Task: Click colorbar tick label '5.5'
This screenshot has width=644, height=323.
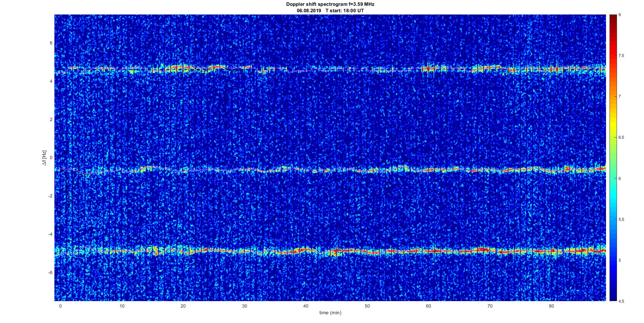Action: [x=621, y=220]
